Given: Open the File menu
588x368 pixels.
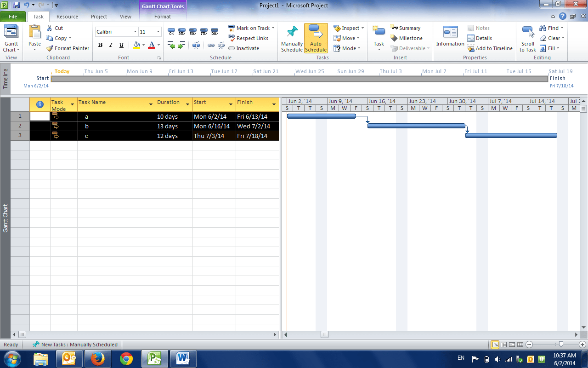Looking at the screenshot, I should point(13,16).
